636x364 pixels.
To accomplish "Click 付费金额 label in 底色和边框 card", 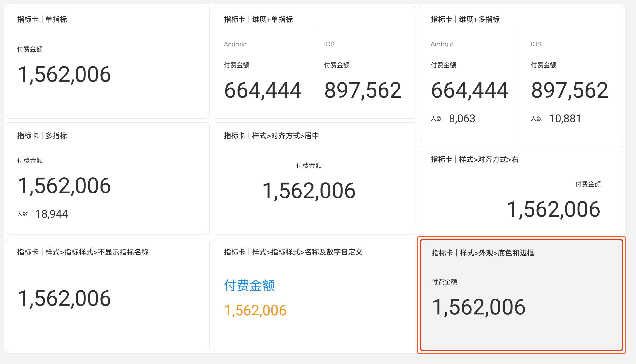I will pos(444,282).
